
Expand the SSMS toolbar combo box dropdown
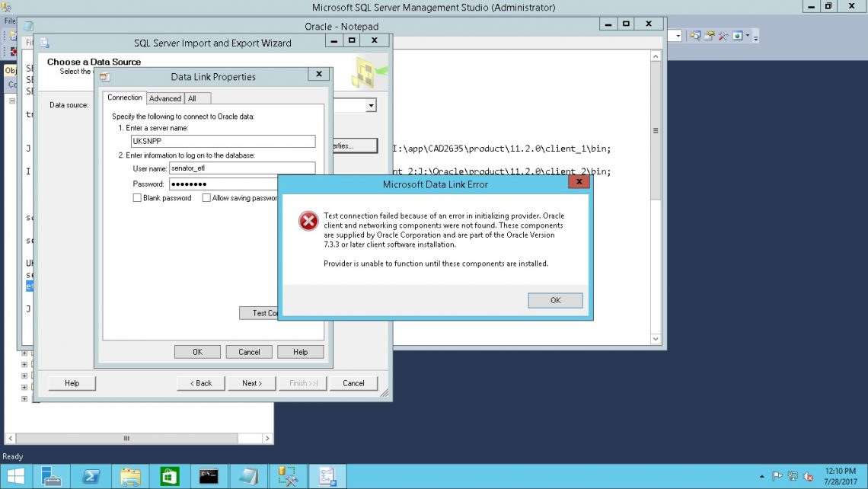pyautogui.click(x=678, y=35)
